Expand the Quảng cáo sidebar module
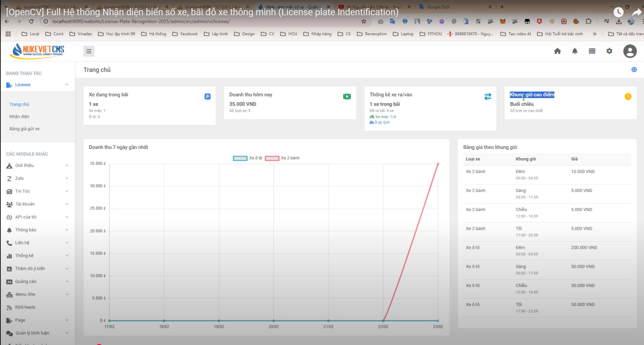Image resolution: width=644 pixels, height=345 pixels. (x=37, y=281)
